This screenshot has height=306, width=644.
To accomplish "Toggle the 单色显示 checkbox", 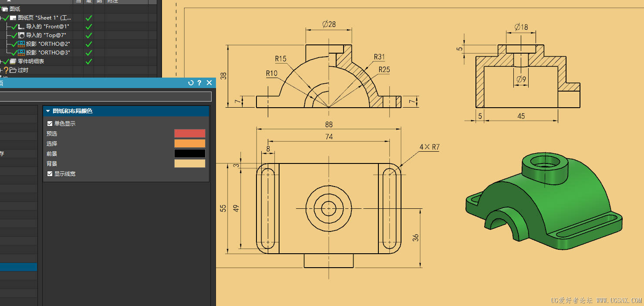I will click(50, 124).
